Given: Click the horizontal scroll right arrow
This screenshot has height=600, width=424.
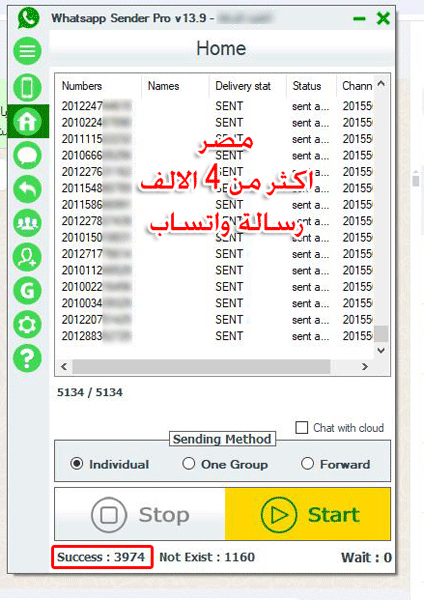Looking at the screenshot, I should click(365, 367).
